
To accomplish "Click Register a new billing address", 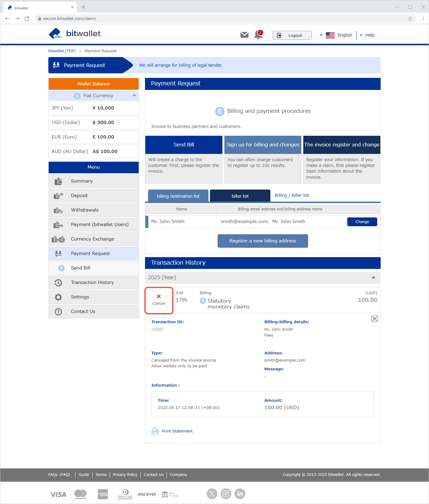I will click(x=263, y=241).
